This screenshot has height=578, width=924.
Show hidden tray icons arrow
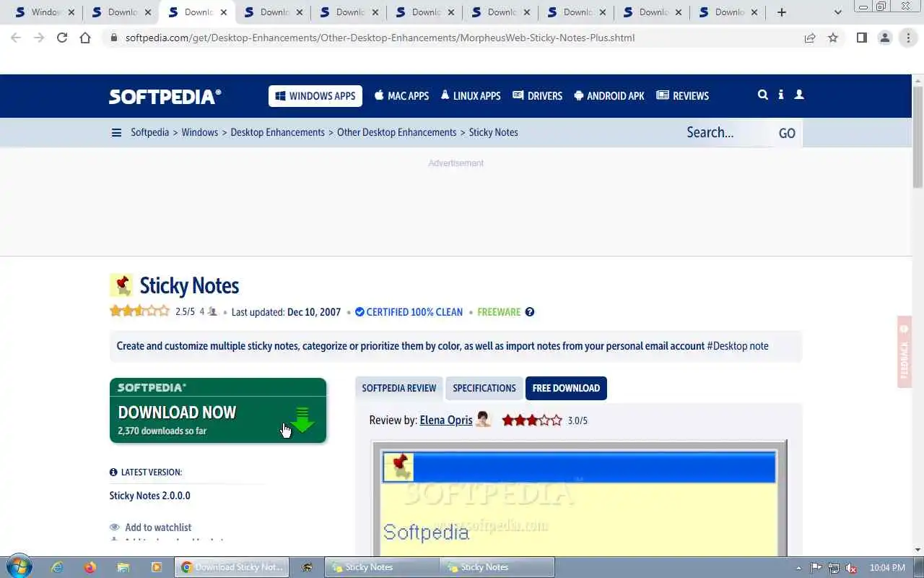point(798,568)
